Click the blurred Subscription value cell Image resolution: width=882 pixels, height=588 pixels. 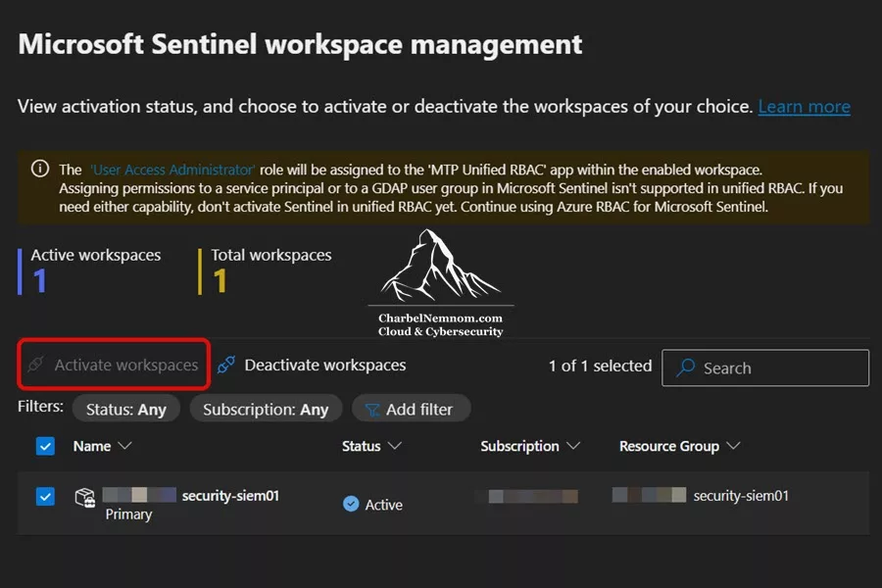coord(526,496)
